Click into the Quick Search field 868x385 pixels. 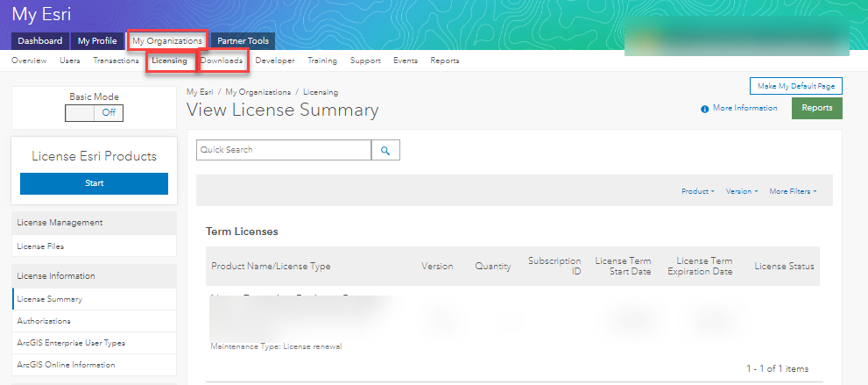coord(284,150)
